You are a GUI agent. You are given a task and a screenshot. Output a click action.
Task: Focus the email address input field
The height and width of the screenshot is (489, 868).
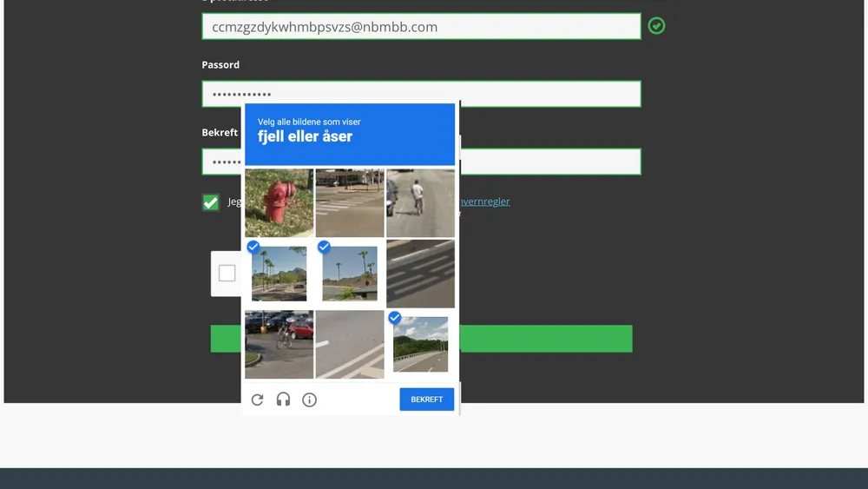(421, 27)
